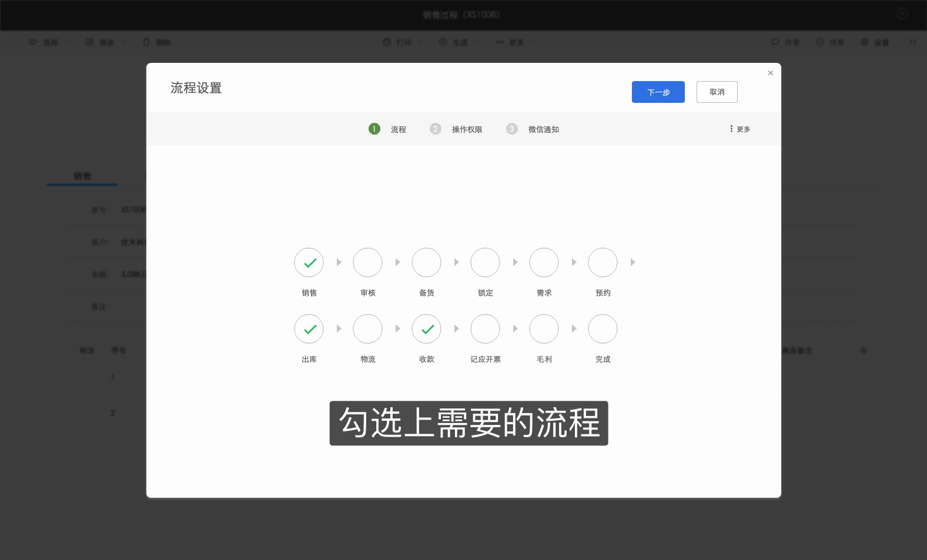Uncheck the 收款 process circle
Image resolution: width=927 pixels, height=560 pixels.
[426, 329]
